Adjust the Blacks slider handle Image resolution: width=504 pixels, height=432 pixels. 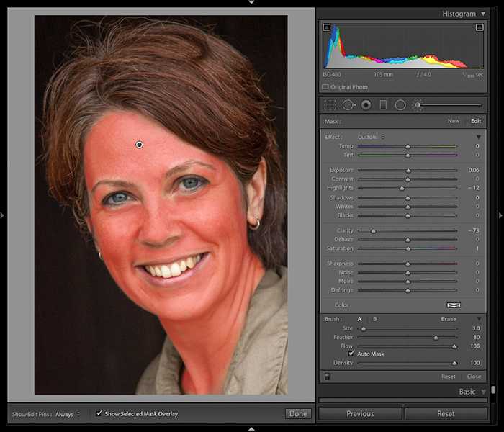(x=408, y=216)
